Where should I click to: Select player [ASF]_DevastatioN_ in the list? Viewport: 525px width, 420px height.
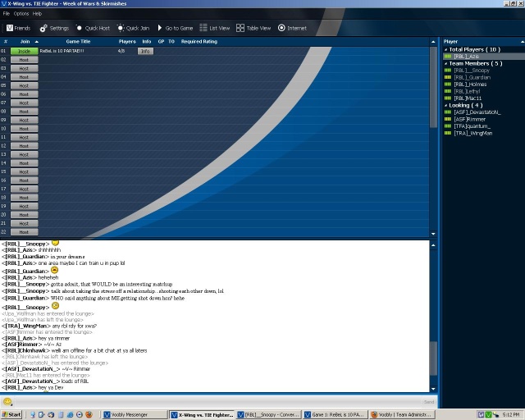pyautogui.click(x=477, y=112)
